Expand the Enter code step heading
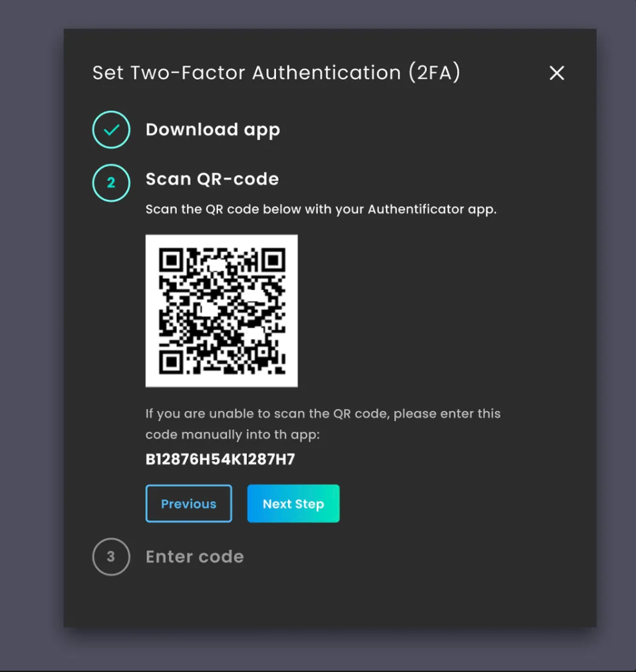Image resolution: width=636 pixels, height=672 pixels. click(194, 557)
